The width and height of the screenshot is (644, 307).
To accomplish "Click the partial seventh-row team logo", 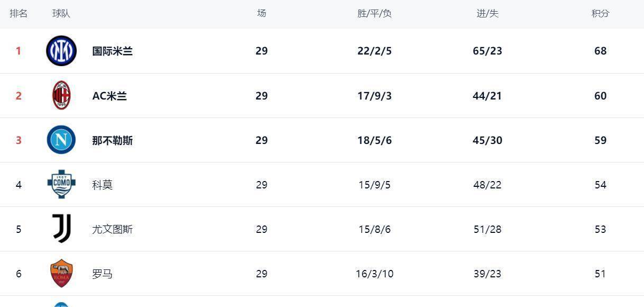I will point(61,304).
